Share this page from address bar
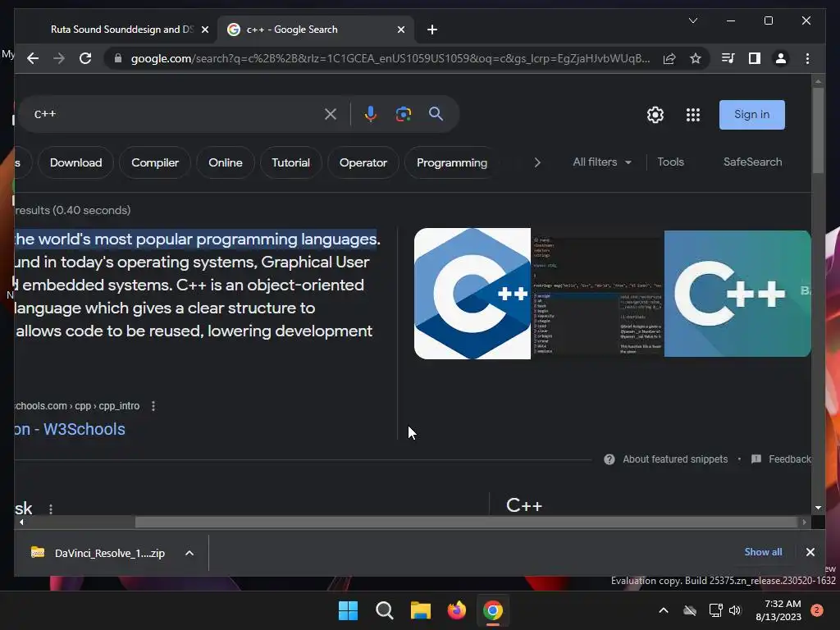Image resolution: width=840 pixels, height=630 pixels. 669,58
